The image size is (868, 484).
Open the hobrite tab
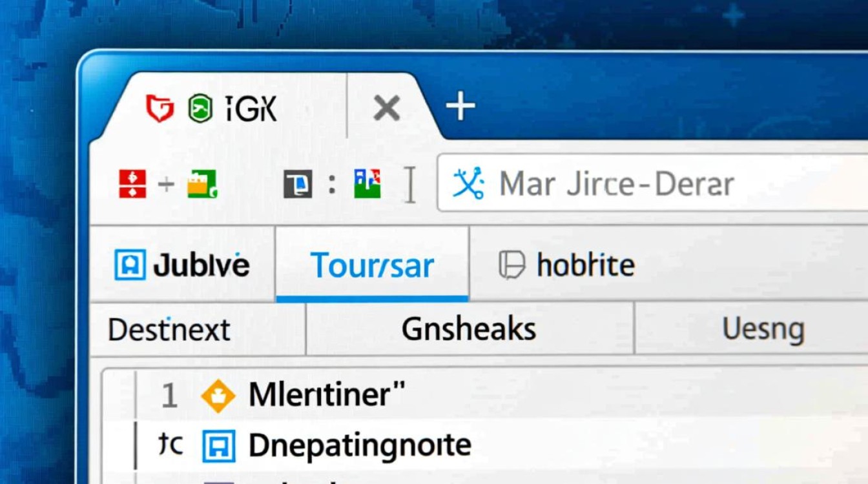[567, 265]
